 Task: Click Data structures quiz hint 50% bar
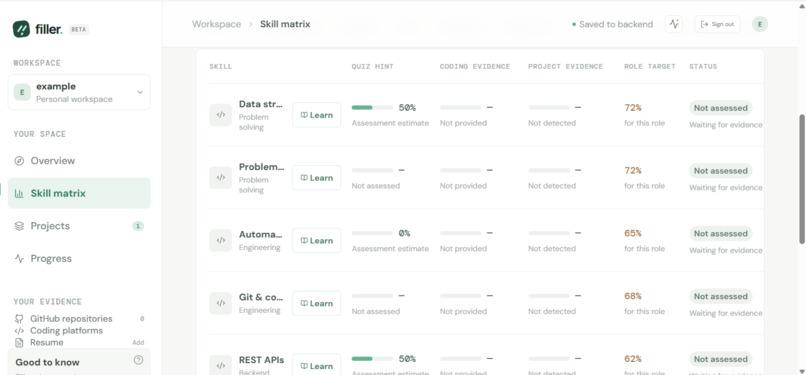(372, 108)
